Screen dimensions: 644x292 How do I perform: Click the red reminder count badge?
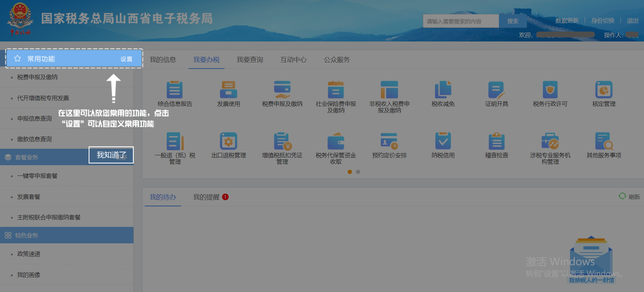tap(225, 197)
